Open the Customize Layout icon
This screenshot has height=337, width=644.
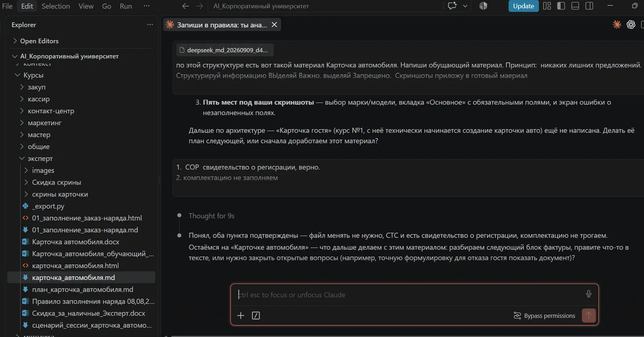tap(547, 6)
